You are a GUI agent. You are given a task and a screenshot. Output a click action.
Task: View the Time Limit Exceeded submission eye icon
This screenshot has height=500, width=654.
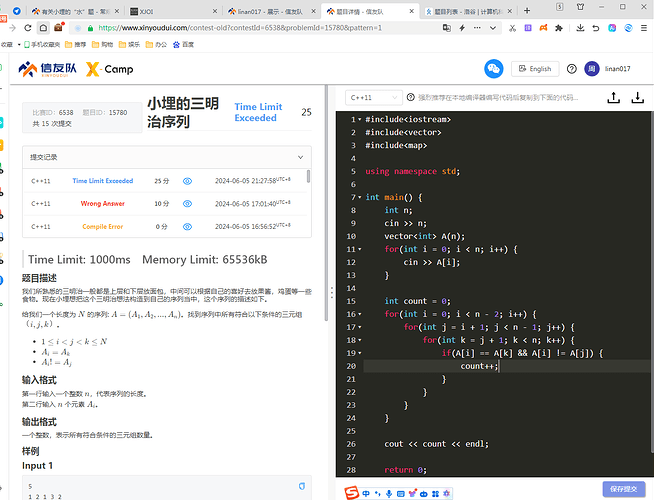(x=187, y=181)
